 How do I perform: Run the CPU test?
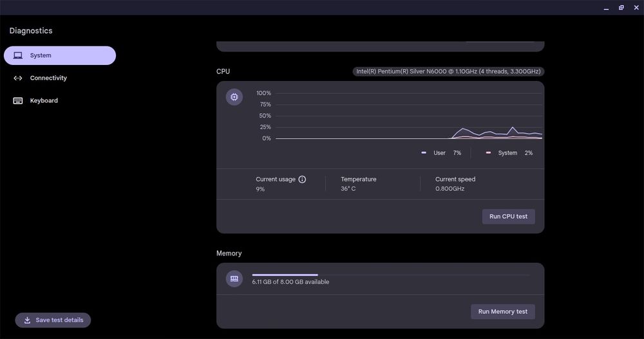click(509, 216)
